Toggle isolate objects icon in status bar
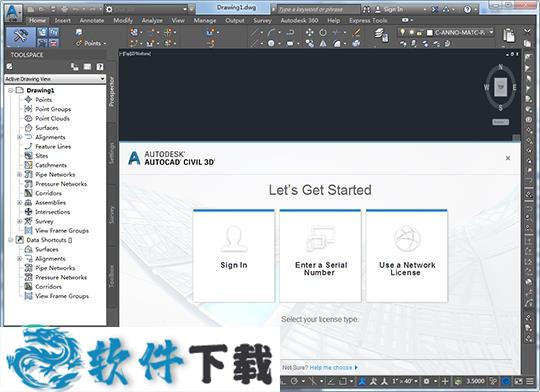This screenshot has width=540, height=392. pos(493,381)
